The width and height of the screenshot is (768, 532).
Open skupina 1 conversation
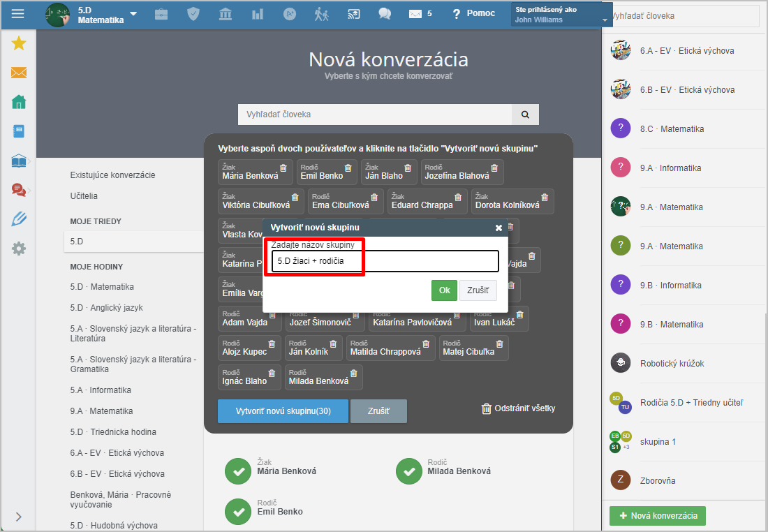coord(684,442)
